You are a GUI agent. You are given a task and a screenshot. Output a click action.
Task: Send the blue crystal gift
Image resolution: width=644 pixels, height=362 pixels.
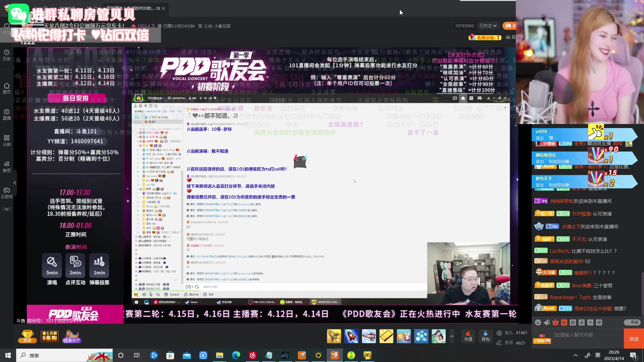click(421, 336)
